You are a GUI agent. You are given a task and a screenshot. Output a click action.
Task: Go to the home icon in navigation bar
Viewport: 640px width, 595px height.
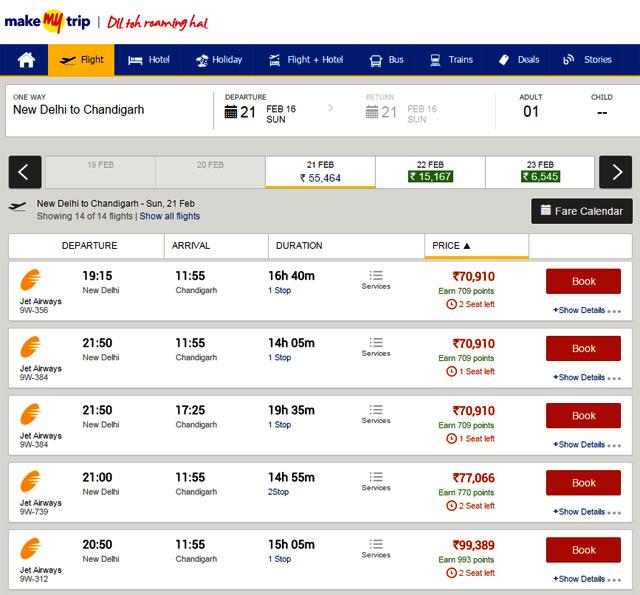pyautogui.click(x=26, y=60)
